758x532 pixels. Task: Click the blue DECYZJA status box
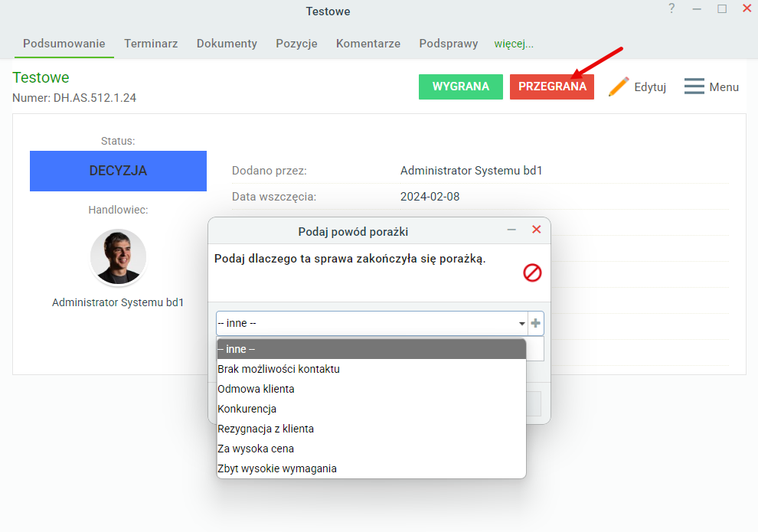click(119, 171)
